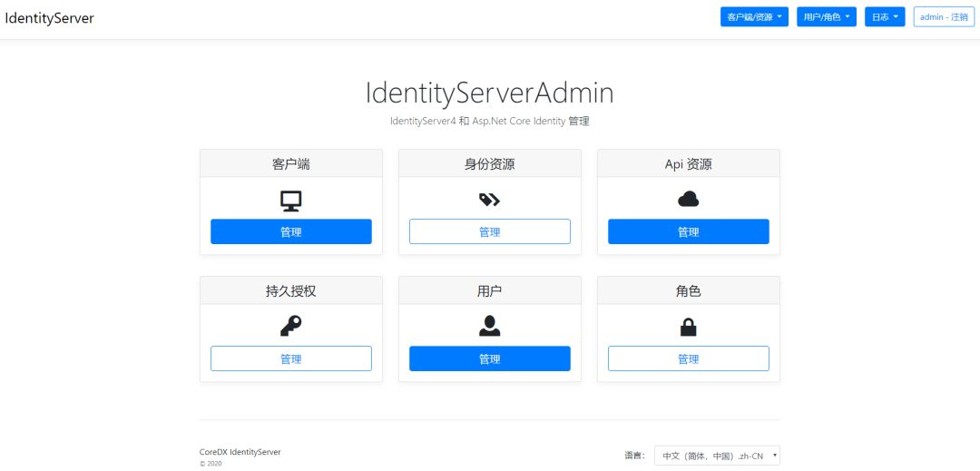The image size is (980, 471).
Task: Go to the IdentityServer brand home link
Action: [49, 18]
